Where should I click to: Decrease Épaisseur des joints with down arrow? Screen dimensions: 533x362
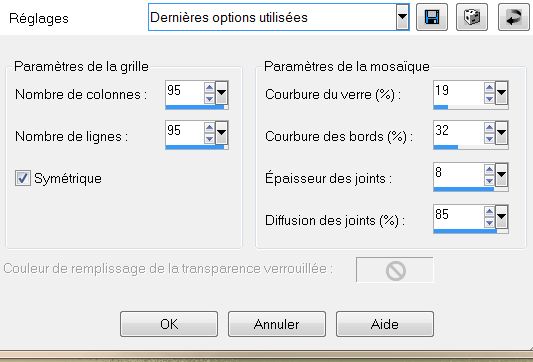coord(489,180)
